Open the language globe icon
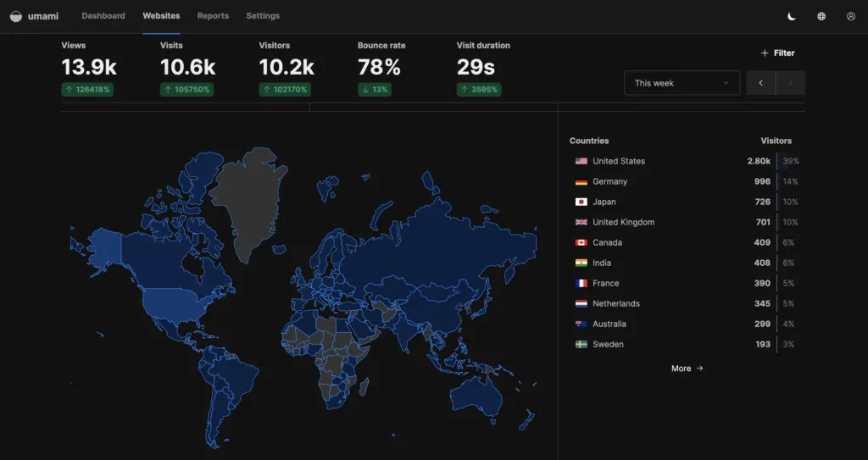Viewport: 868px width, 460px height. [x=821, y=16]
